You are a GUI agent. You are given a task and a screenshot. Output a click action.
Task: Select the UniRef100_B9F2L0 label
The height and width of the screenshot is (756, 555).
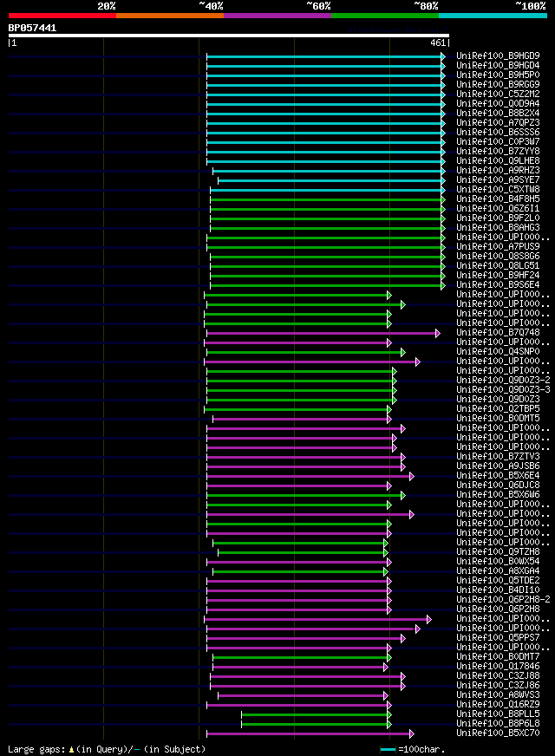tap(498, 218)
